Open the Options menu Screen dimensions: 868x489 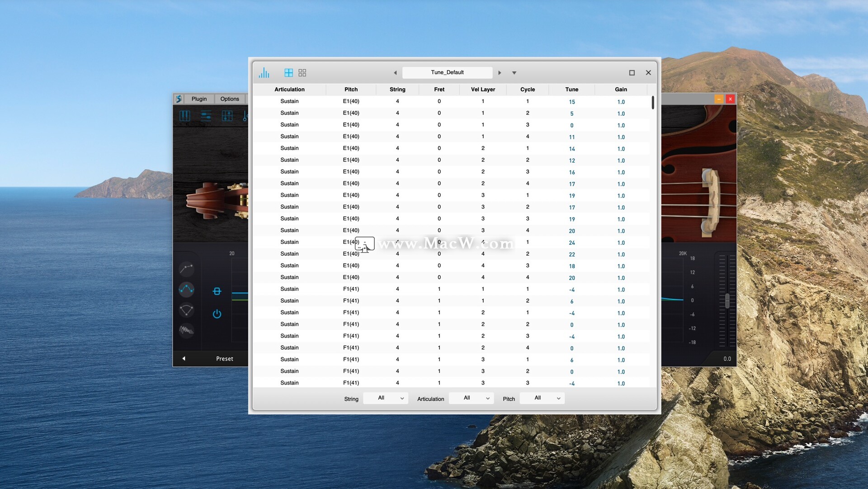click(x=230, y=99)
